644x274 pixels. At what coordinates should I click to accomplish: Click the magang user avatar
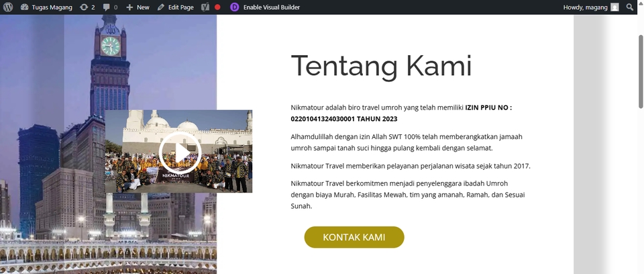[614, 7]
